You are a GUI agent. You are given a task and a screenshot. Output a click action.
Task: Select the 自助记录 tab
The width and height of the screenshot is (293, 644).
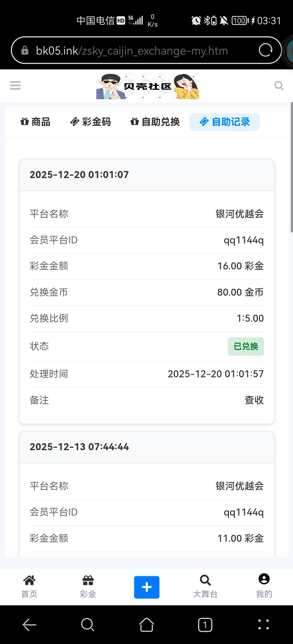225,122
